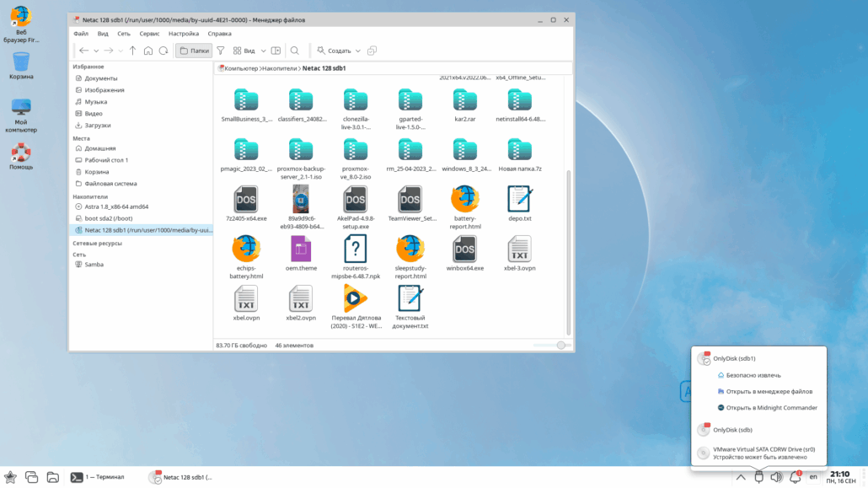Click Безопасно извлечь for OnlyDisk (sdb1)
This screenshot has width=868, height=488.
[x=754, y=375]
